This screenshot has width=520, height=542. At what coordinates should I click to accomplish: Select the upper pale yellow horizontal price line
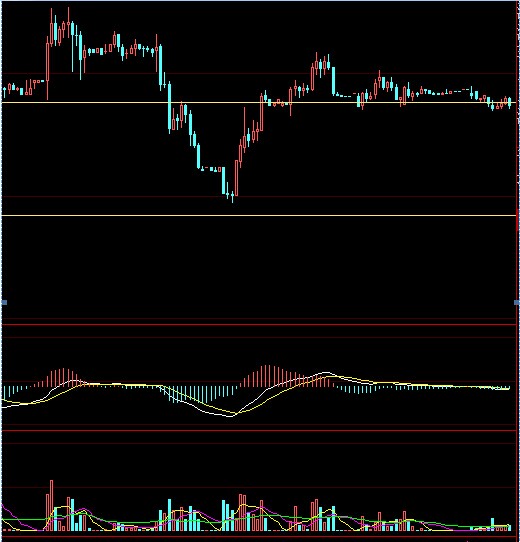[259, 103]
